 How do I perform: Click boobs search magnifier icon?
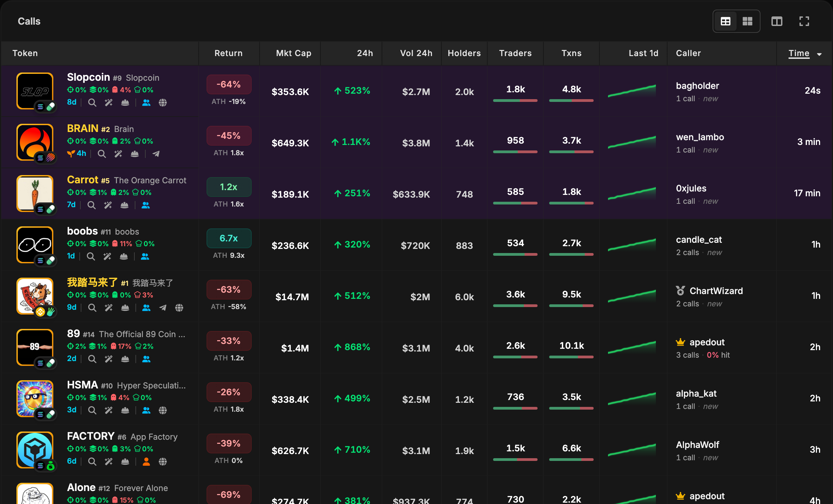click(91, 256)
